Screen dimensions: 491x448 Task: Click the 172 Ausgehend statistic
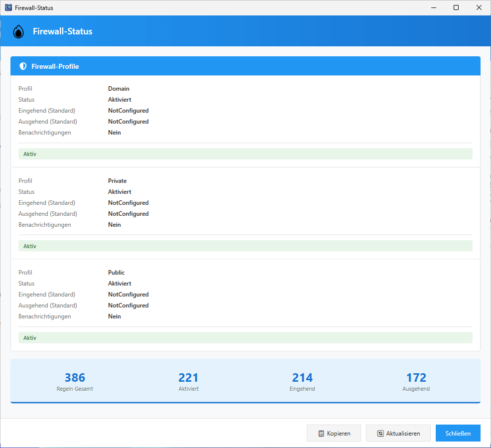(416, 381)
